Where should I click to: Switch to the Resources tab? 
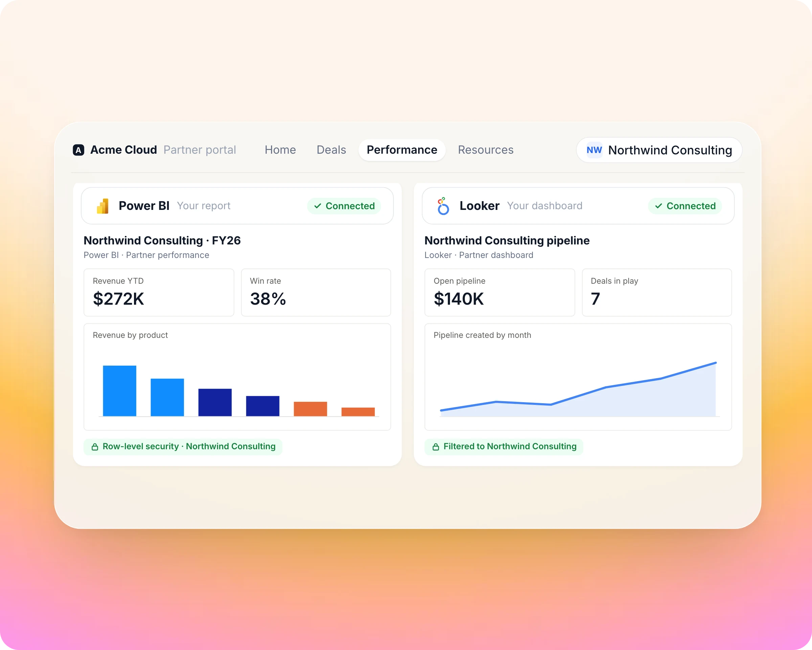point(486,150)
